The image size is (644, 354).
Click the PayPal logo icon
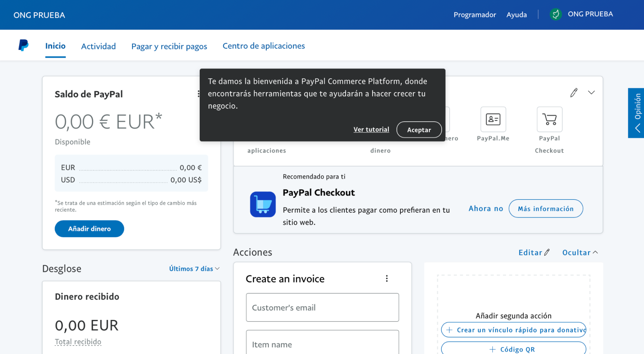23,45
